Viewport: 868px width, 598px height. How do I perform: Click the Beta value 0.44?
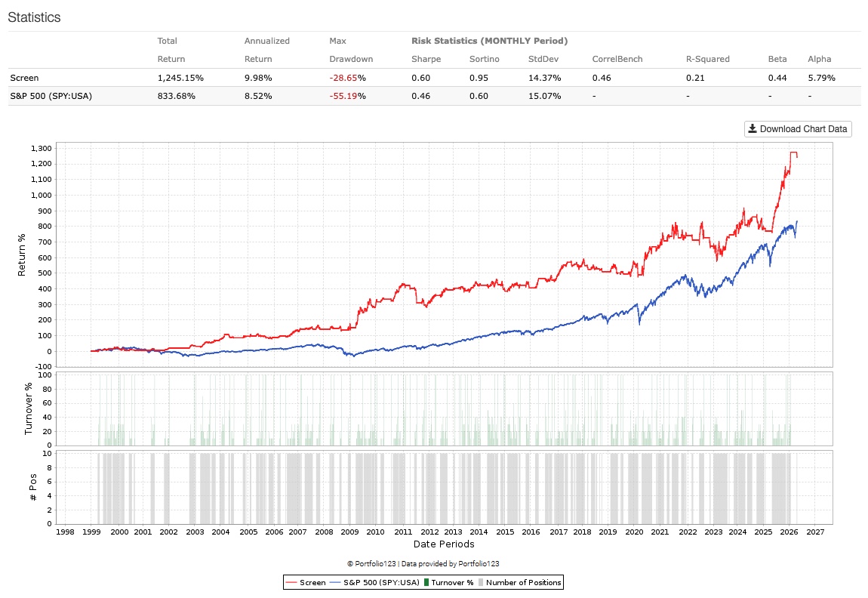[777, 78]
